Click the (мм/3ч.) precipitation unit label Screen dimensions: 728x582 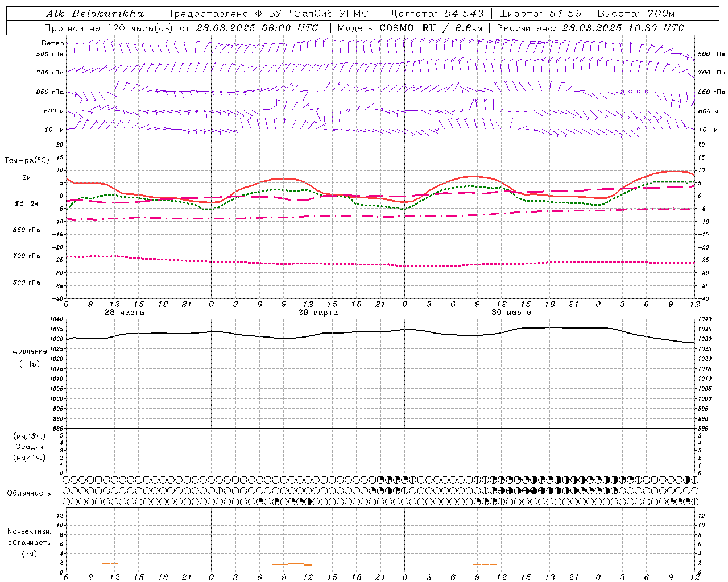29,436
